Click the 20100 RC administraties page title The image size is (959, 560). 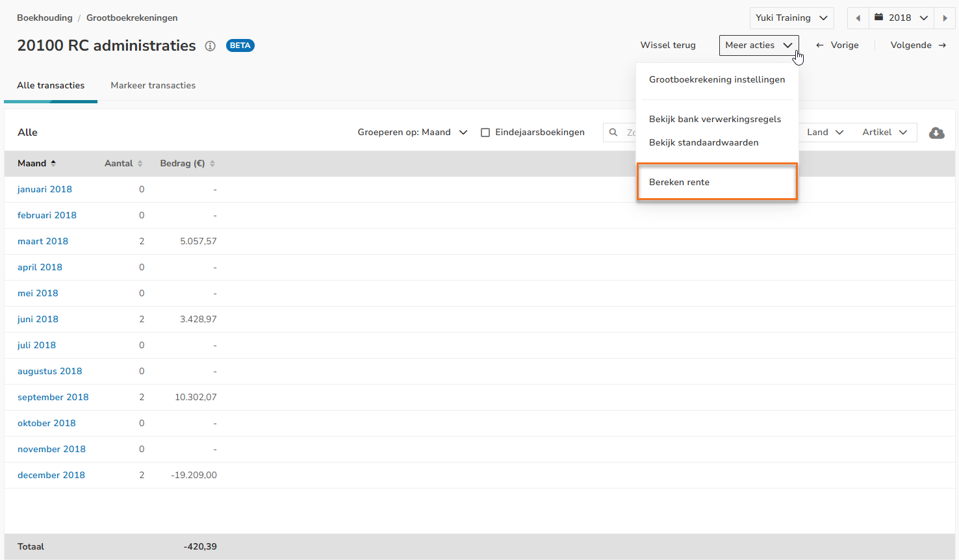pyautogui.click(x=107, y=45)
